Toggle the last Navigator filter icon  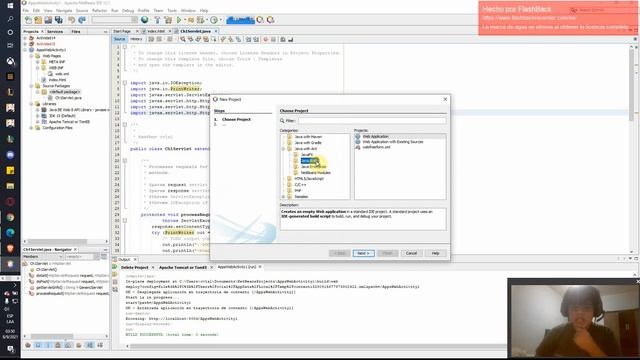(x=100, y=345)
